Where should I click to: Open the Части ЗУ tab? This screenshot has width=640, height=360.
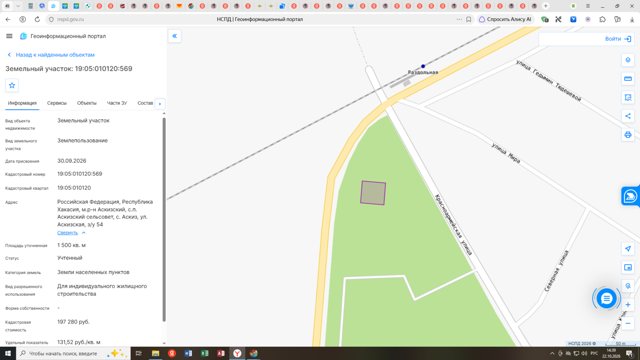click(x=117, y=103)
